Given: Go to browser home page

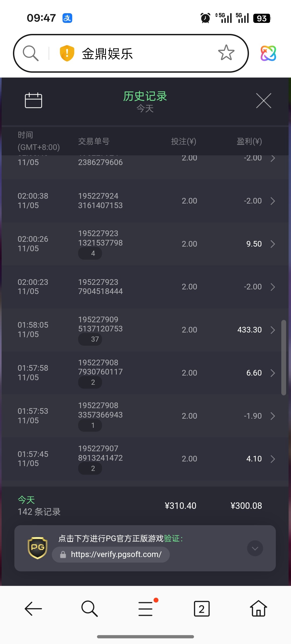Looking at the screenshot, I should (x=258, y=608).
